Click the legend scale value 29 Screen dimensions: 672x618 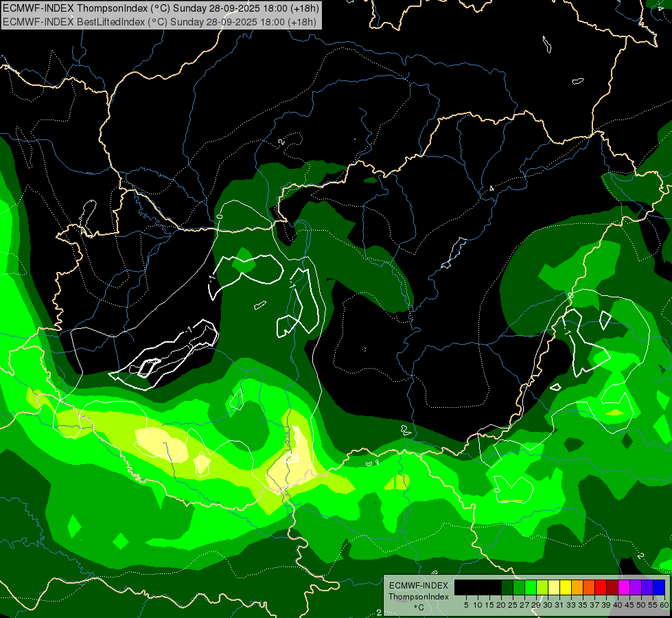pos(535,605)
